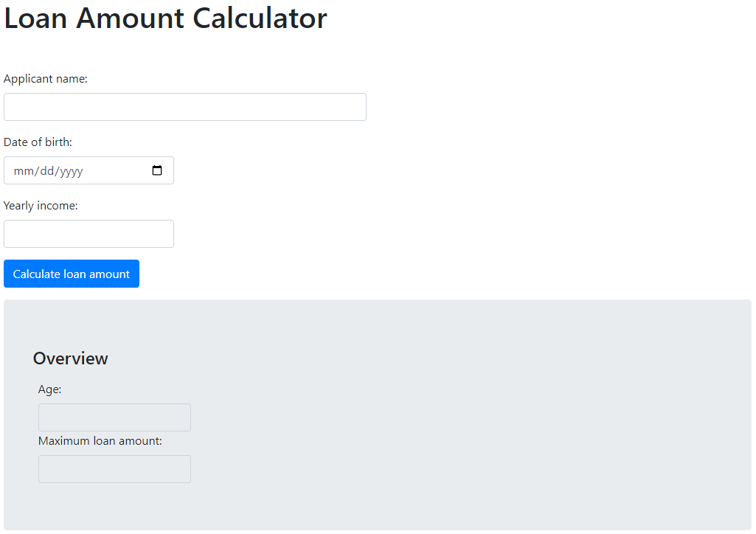Open the date of birth calendar picker

tap(157, 170)
